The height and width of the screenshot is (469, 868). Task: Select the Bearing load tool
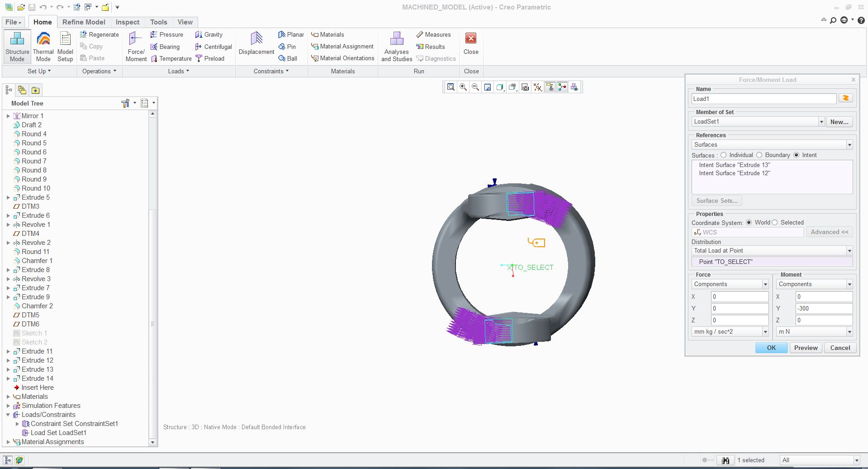click(165, 47)
